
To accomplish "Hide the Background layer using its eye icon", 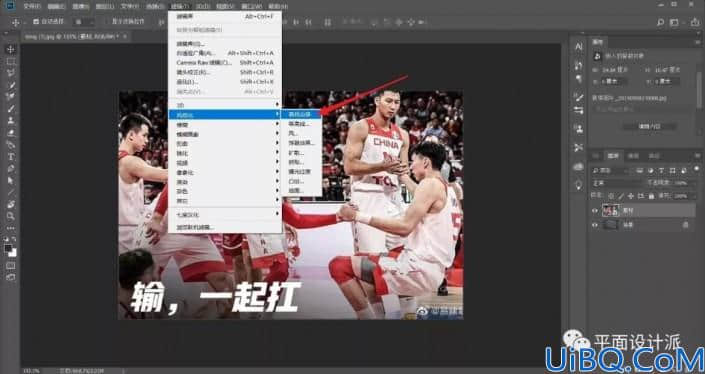I will pos(595,225).
